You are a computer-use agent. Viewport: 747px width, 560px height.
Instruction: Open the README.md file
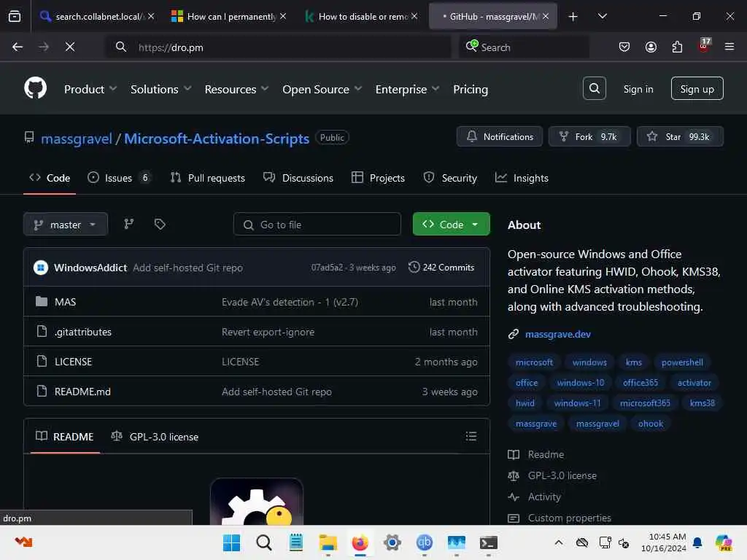tap(82, 392)
